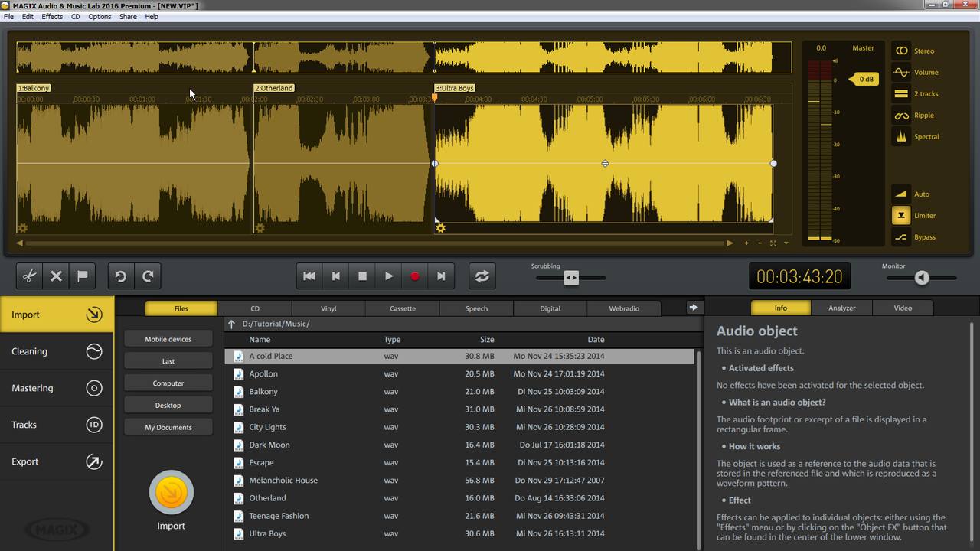The width and height of the screenshot is (980, 551).
Task: Browse My Documents location
Action: click(168, 427)
